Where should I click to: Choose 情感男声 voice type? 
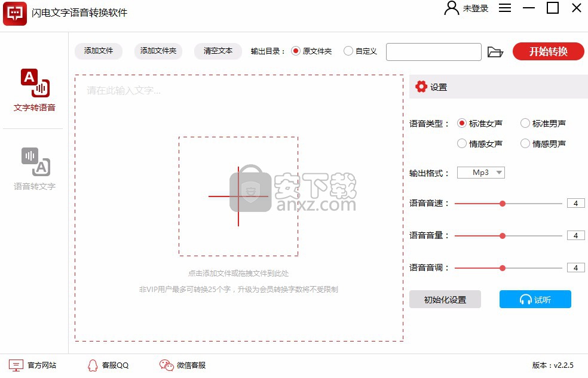pos(543,143)
